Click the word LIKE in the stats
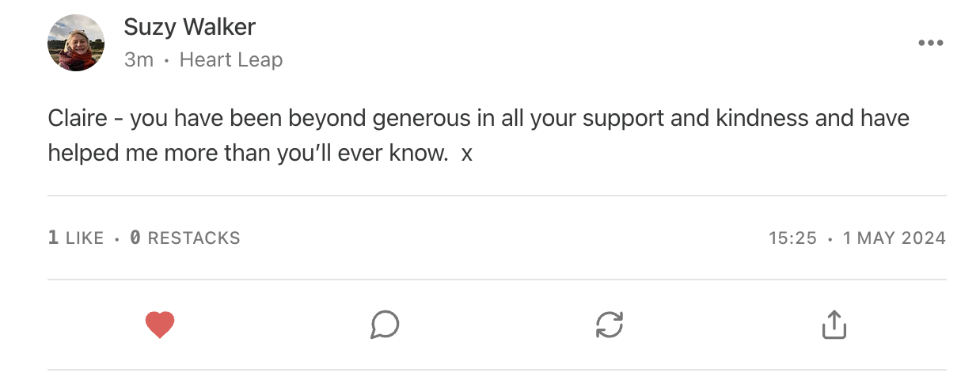 85,238
